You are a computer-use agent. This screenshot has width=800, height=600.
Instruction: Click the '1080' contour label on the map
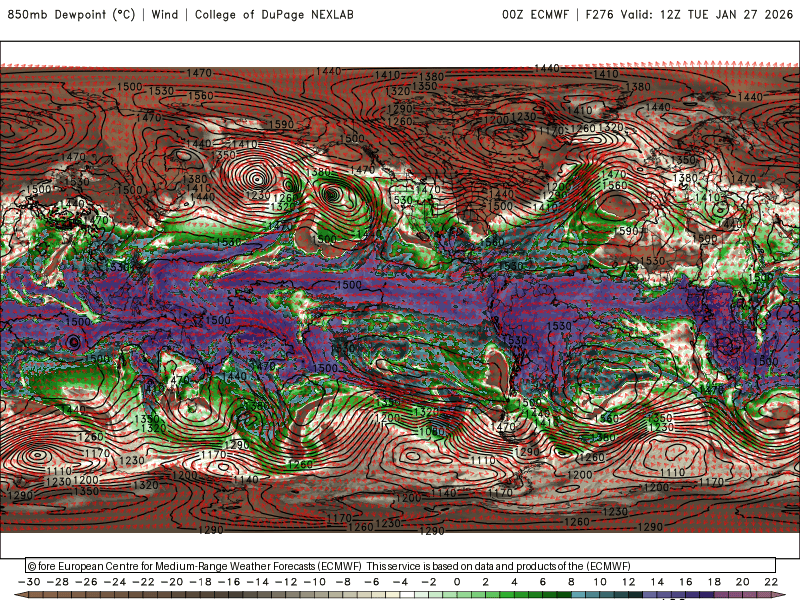tap(432, 431)
